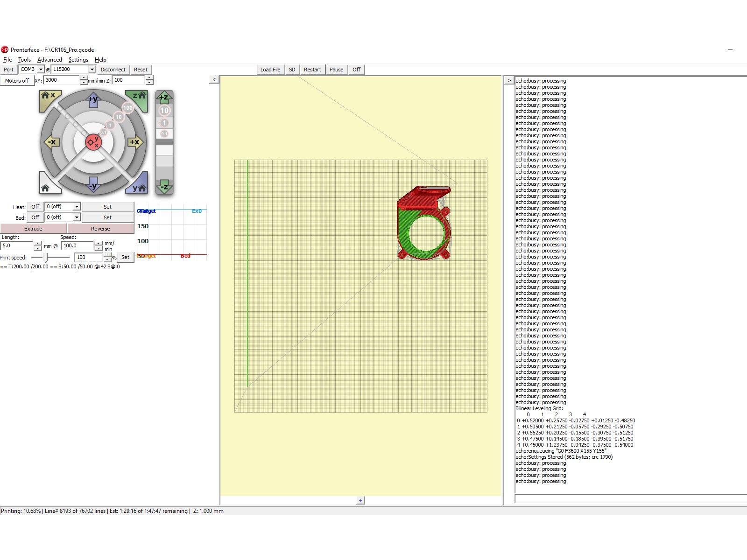The width and height of the screenshot is (747, 560).
Task: Turn printer power Off in toolbar
Action: tap(356, 70)
